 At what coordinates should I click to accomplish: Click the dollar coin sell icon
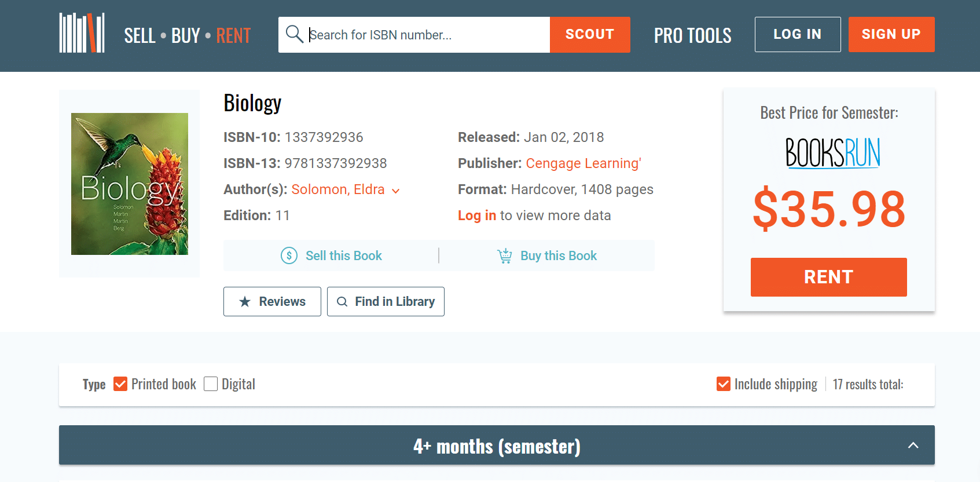289,255
